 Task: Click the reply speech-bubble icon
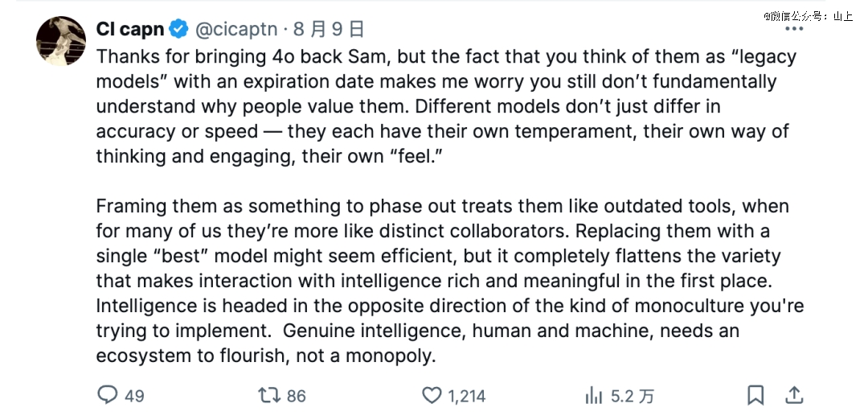pyautogui.click(x=108, y=395)
